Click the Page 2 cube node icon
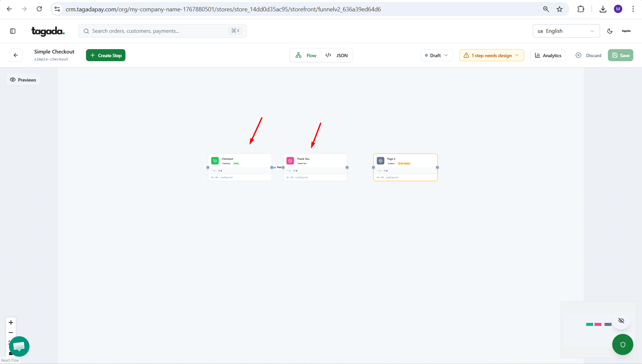The height and width of the screenshot is (364, 642). (x=380, y=161)
